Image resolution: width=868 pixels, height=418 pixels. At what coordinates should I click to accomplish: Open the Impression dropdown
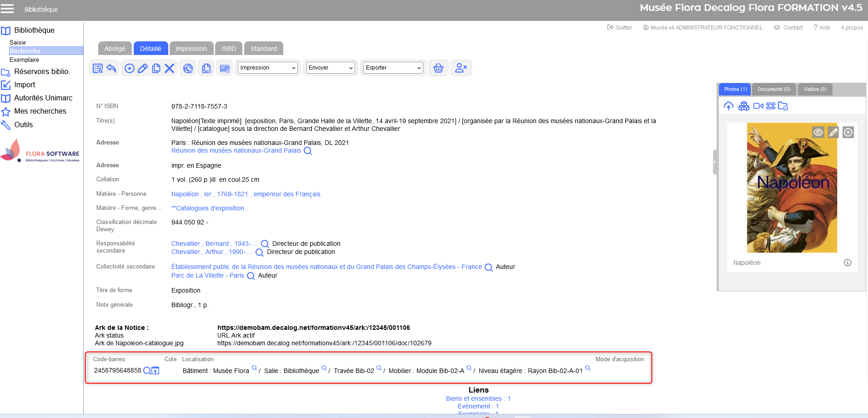[268, 68]
